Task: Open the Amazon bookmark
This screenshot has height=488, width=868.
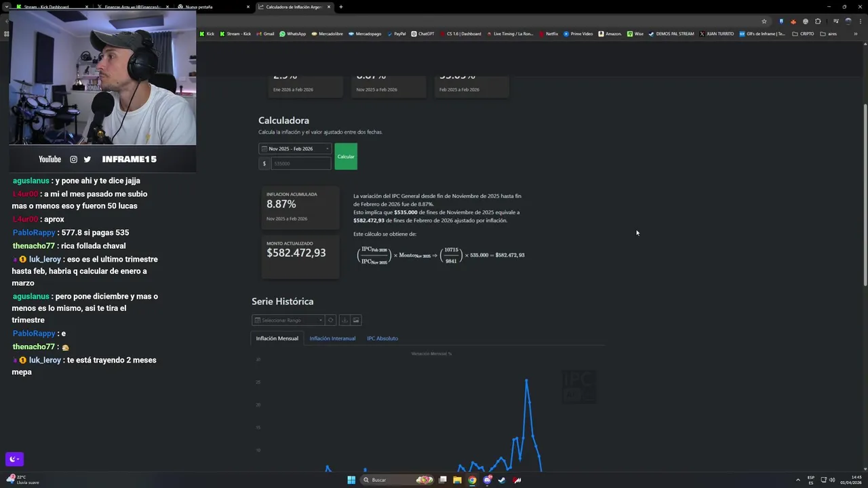Action: pos(610,33)
